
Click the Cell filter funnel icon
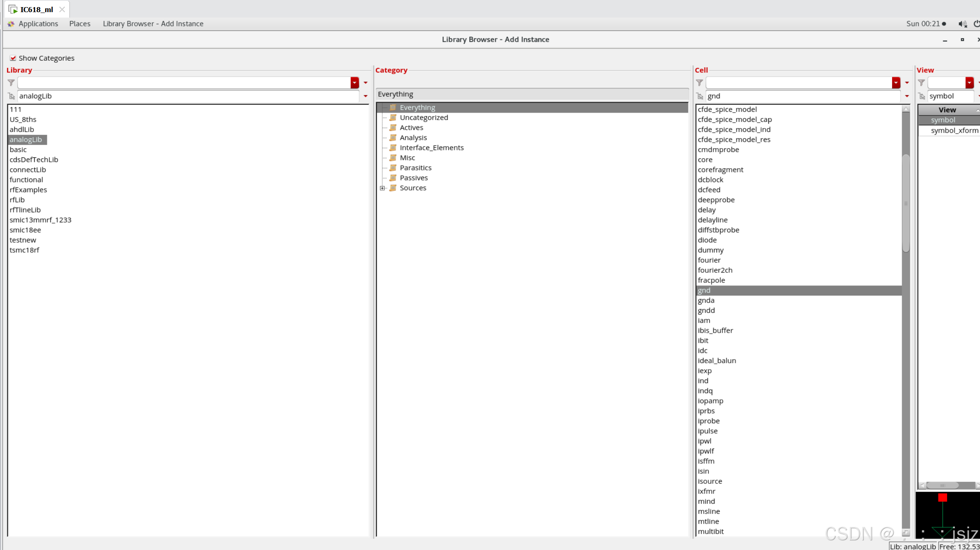click(x=699, y=83)
